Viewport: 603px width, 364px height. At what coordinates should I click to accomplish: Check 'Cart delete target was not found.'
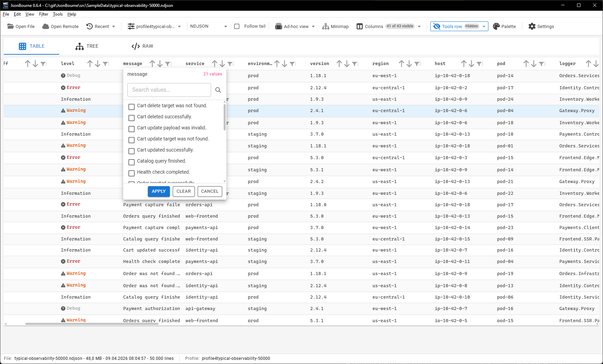coord(132,107)
